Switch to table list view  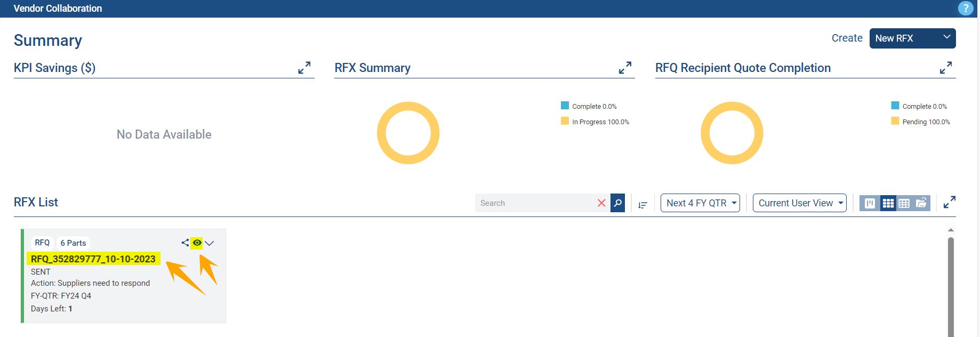(x=904, y=203)
